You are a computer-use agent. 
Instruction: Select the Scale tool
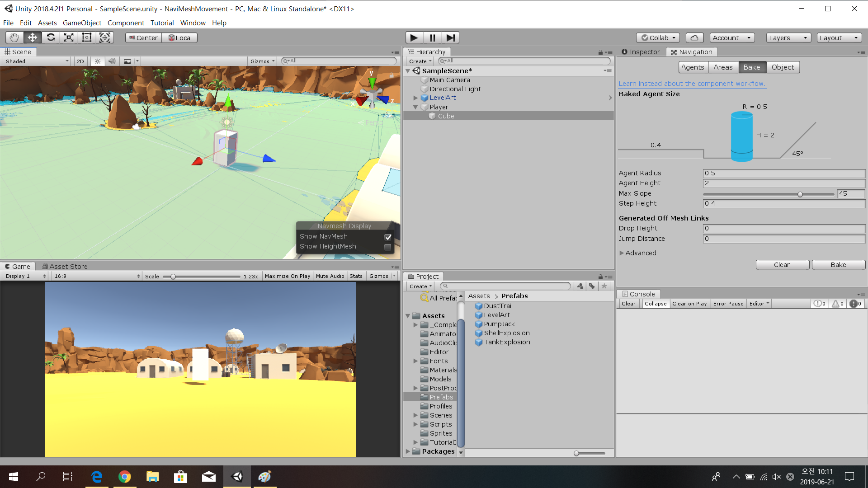(69, 38)
